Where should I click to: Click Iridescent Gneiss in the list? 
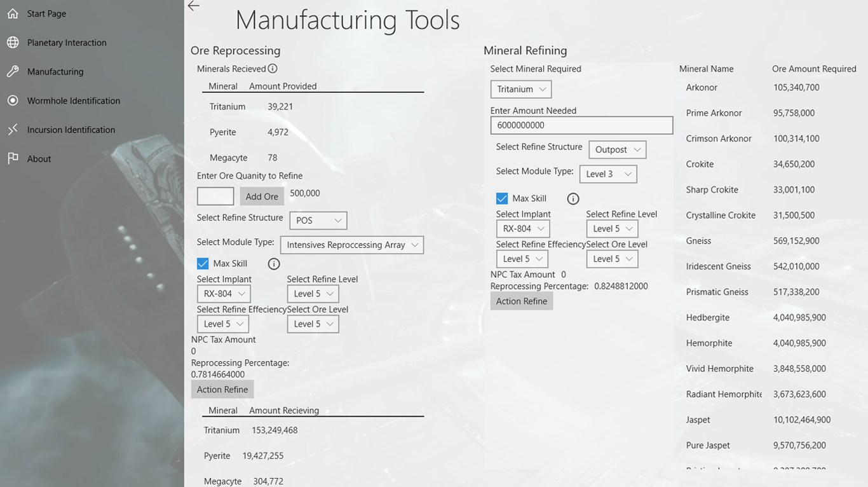pos(719,266)
